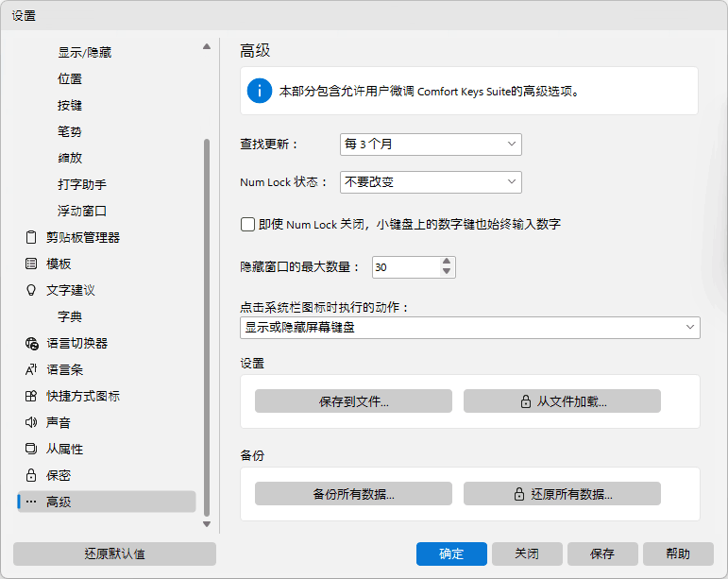Viewport: 728px width, 579px height.
Task: Click the ellipsis icon beside 高级
Action: click(x=31, y=502)
